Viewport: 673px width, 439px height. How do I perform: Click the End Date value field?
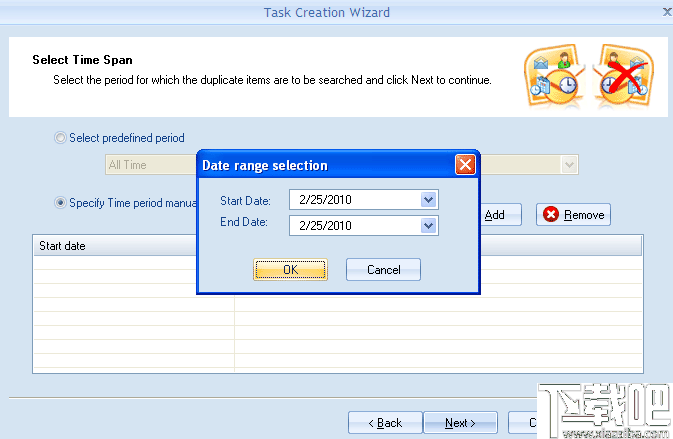(364, 225)
